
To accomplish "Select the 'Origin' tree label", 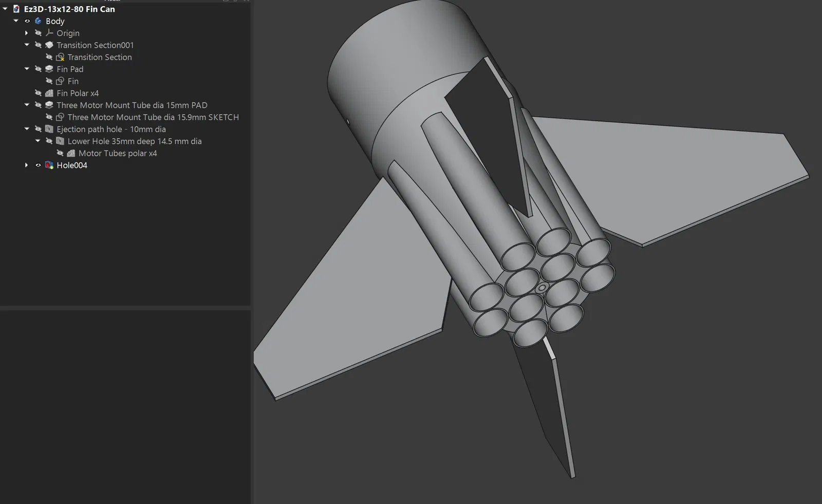I will pyautogui.click(x=68, y=33).
